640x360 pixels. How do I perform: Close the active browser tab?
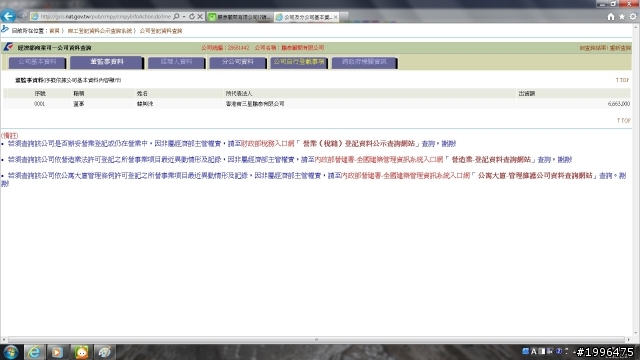(x=336, y=17)
